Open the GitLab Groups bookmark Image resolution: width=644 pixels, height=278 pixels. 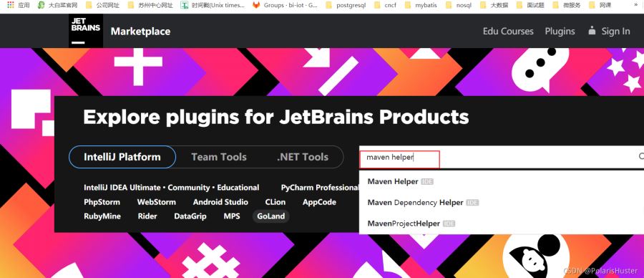click(285, 5)
